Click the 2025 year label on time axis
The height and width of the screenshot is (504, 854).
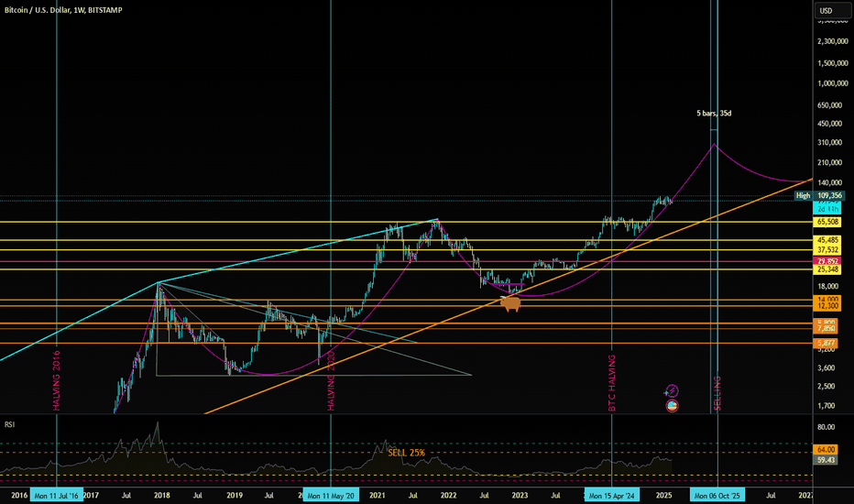[x=663, y=495]
